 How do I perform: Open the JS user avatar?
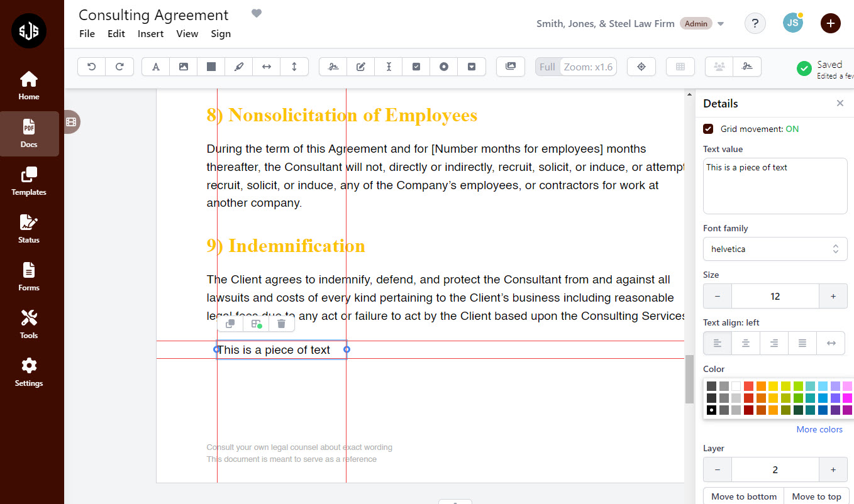click(793, 23)
